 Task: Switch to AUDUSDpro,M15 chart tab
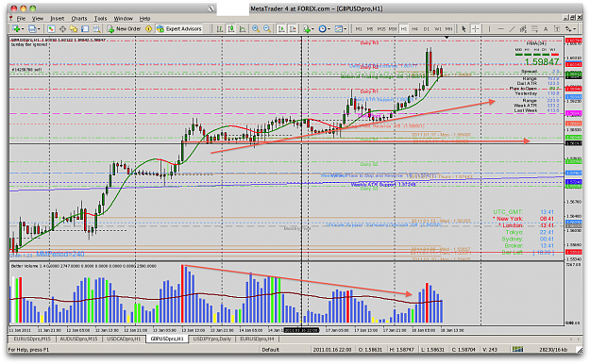(x=79, y=339)
